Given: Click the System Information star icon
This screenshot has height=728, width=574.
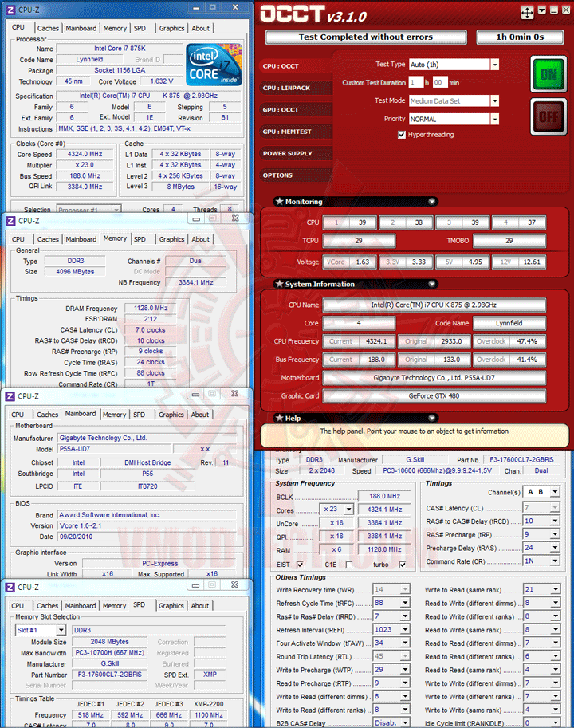Looking at the screenshot, I should click(x=279, y=283).
